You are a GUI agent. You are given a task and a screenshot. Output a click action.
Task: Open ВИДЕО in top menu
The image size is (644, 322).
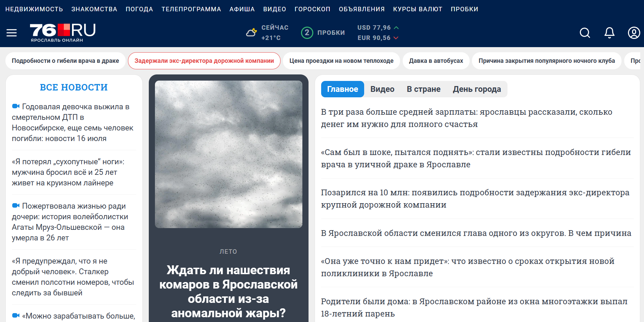[x=274, y=9]
